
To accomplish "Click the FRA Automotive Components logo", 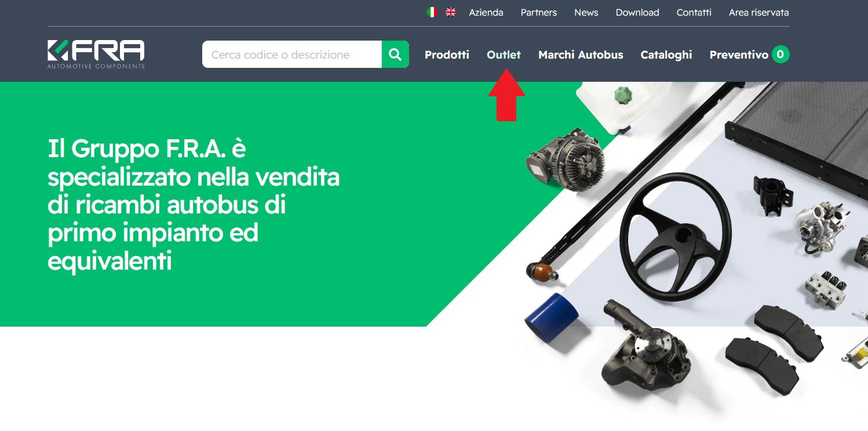I will (x=96, y=54).
